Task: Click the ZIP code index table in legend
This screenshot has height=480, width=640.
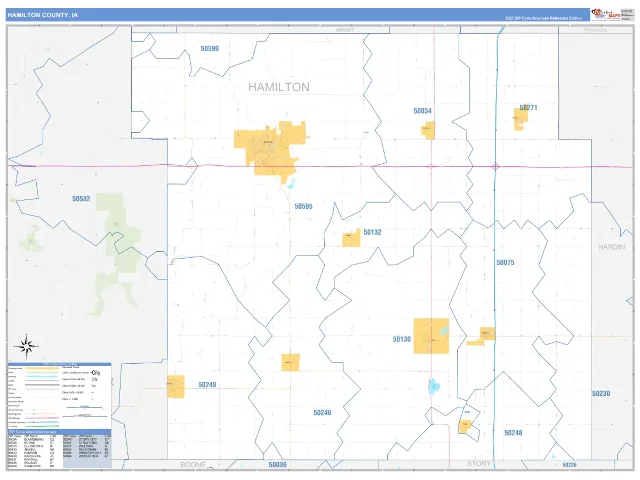Action: pos(60,449)
